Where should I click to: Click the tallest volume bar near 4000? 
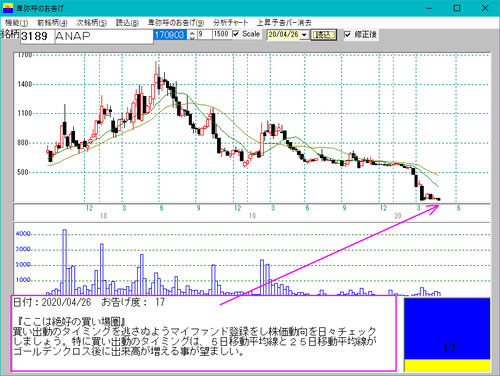coord(65,262)
